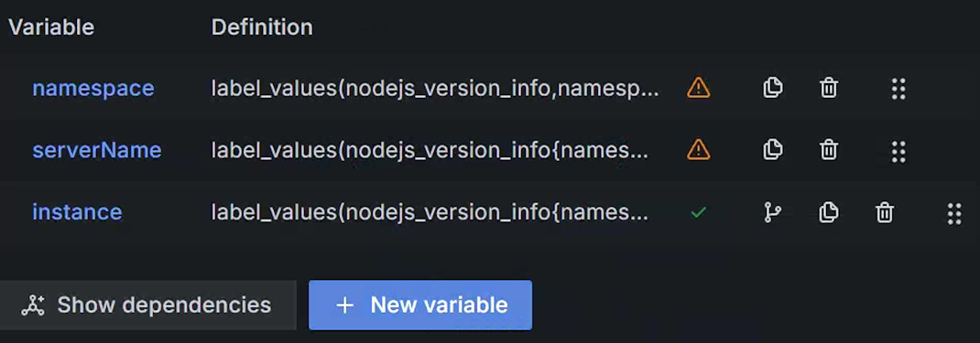
Task: Duplicate the namespace variable
Action: (x=773, y=89)
